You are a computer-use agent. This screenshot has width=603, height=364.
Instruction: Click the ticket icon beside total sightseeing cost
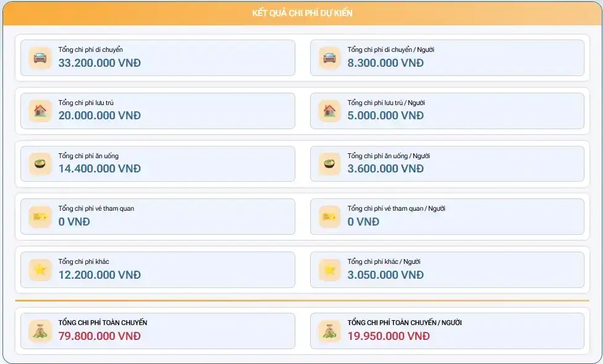(x=40, y=217)
